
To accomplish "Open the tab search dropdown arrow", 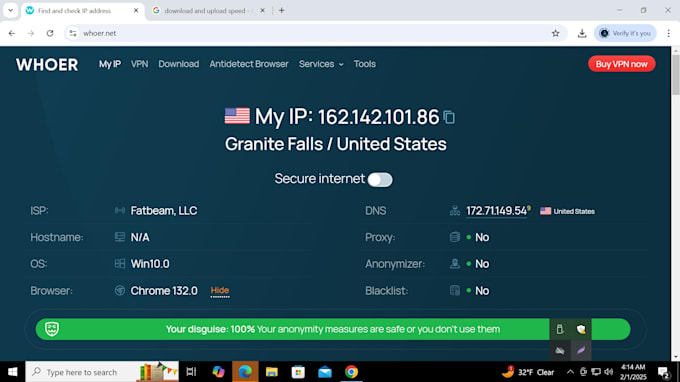I will click(10, 10).
